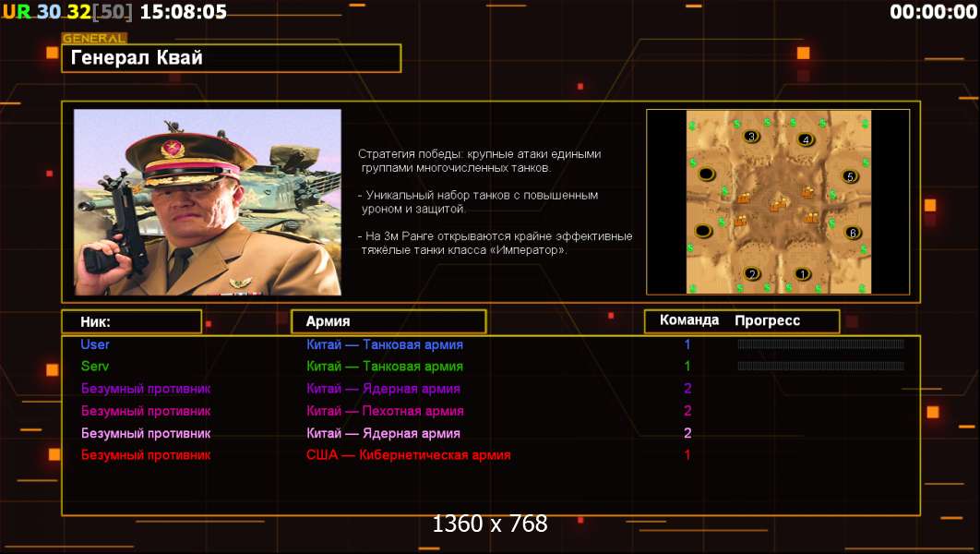
Task: Click start position 1 on the minimap
Action: pos(803,273)
